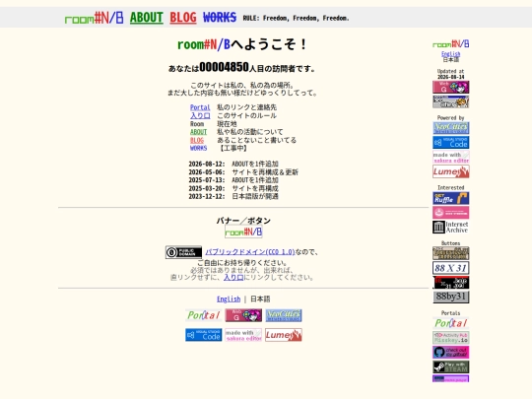Click the pink badge below Get Ruffle
Screen dimensions: 532x399
(451, 213)
